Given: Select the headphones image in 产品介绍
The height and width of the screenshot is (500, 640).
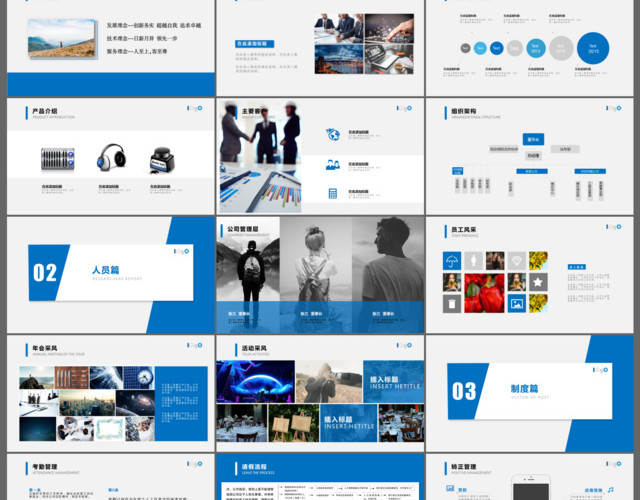Looking at the screenshot, I should [111, 156].
